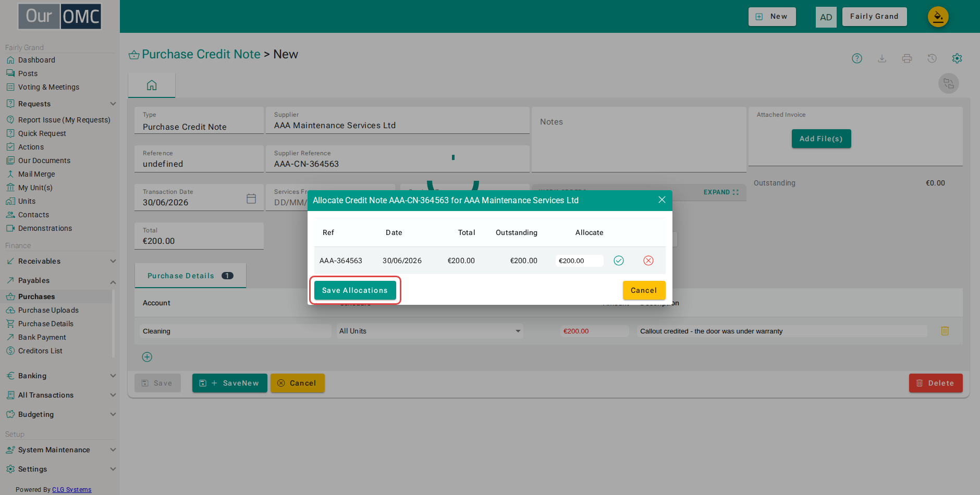Click Save Allocations button
Screen dimensions: 980x495
click(x=355, y=290)
